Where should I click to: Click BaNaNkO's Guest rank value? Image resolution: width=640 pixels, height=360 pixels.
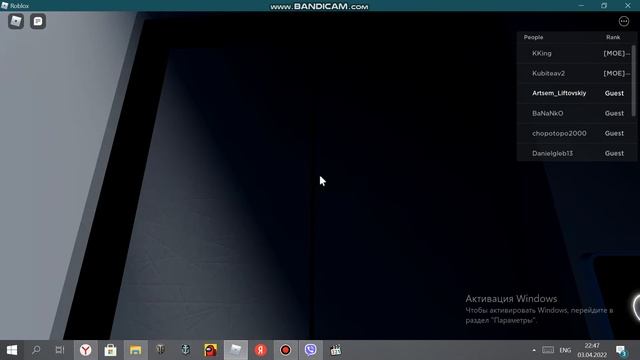point(614,113)
